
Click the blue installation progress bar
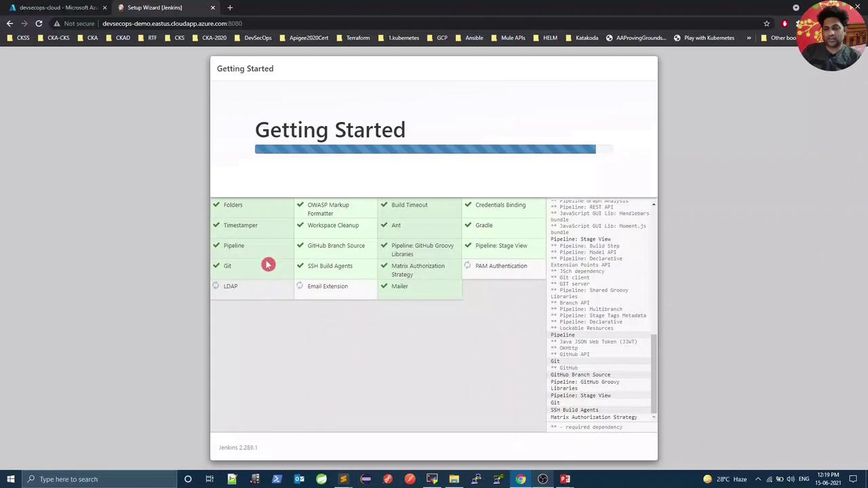(425, 149)
